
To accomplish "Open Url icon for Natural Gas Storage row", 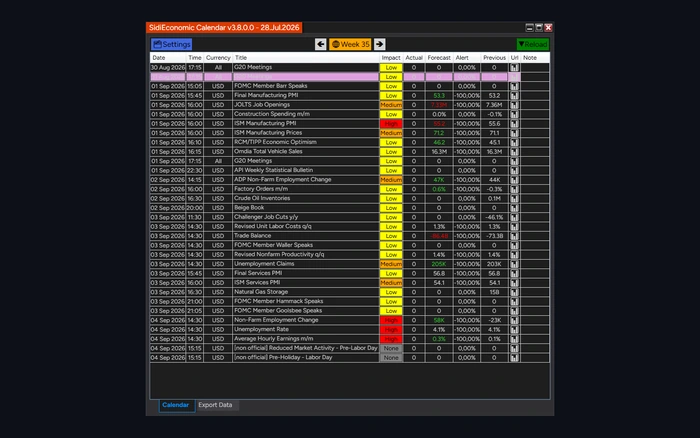I will click(514, 292).
